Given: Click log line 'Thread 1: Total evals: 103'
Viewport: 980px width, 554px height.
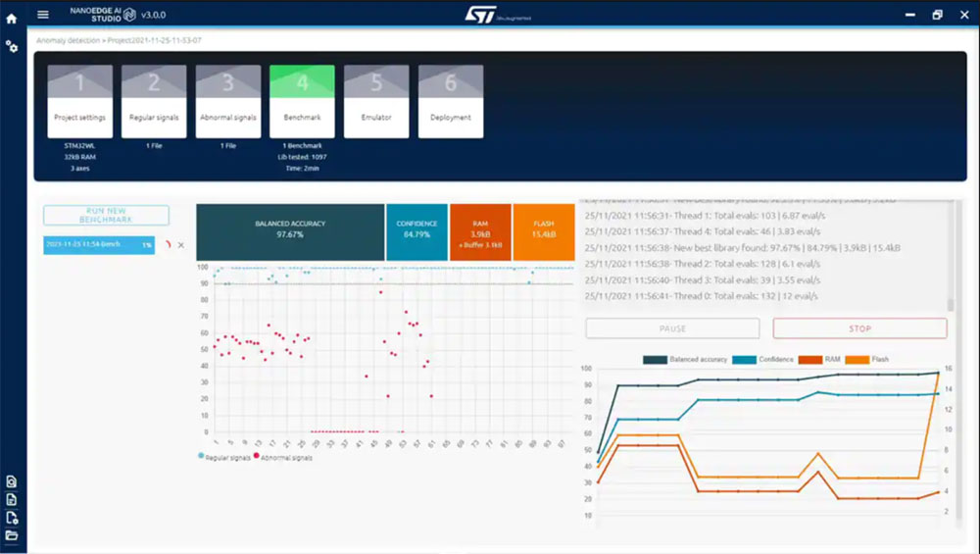Looking at the screenshot, I should 705,216.
